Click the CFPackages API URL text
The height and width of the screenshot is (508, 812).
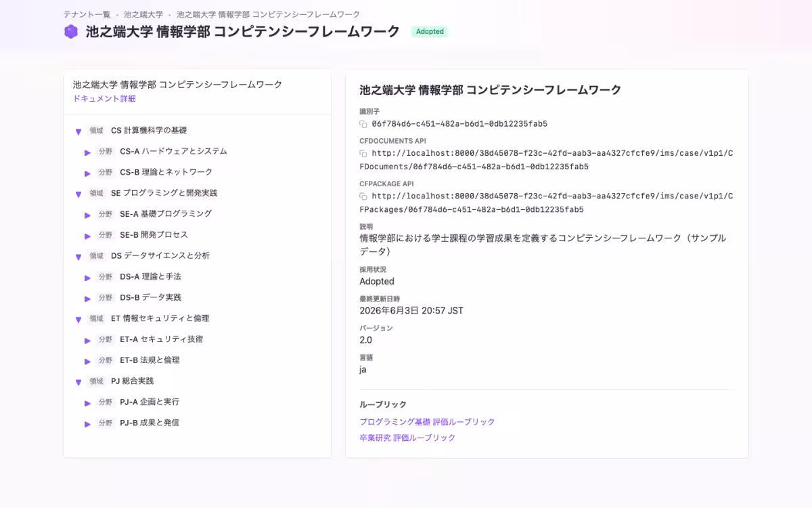[546, 203]
